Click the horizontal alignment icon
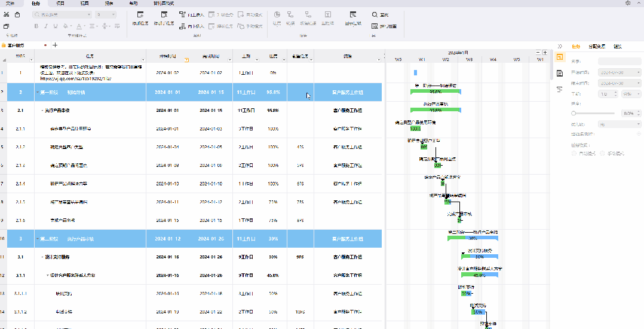 point(91,26)
